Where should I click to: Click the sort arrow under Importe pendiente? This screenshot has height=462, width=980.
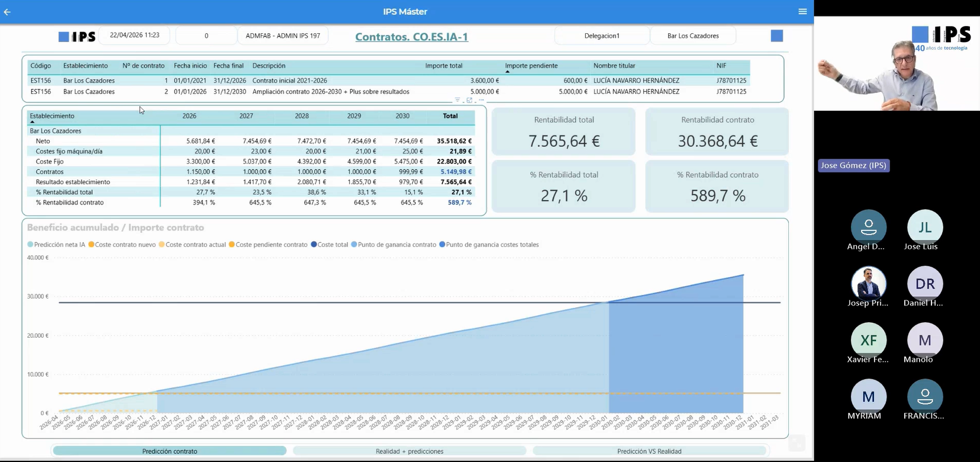click(x=507, y=72)
